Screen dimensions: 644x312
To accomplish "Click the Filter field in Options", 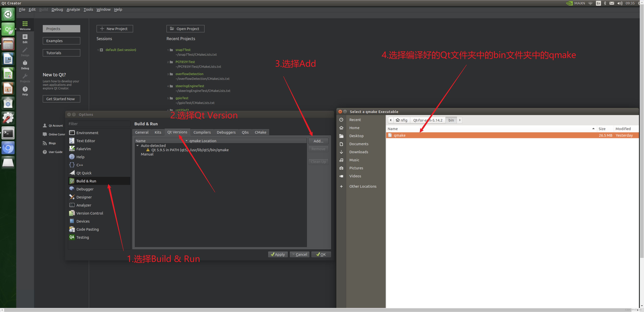I will coord(99,124).
